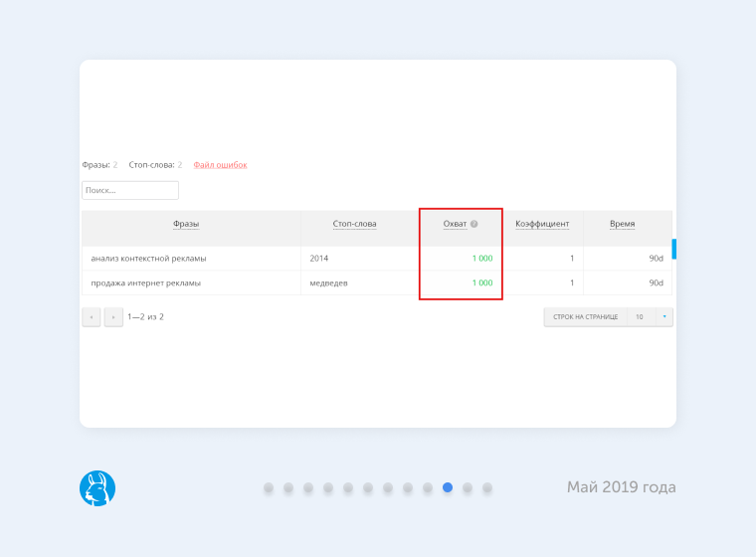
Task: Click the active blue slide dot
Action: coord(448,487)
